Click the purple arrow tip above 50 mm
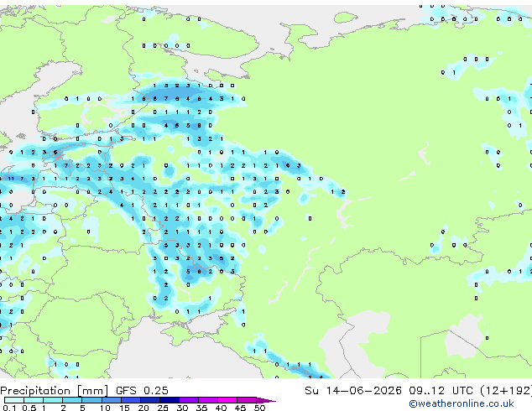The width and height of the screenshot is (532, 411). 266,401
